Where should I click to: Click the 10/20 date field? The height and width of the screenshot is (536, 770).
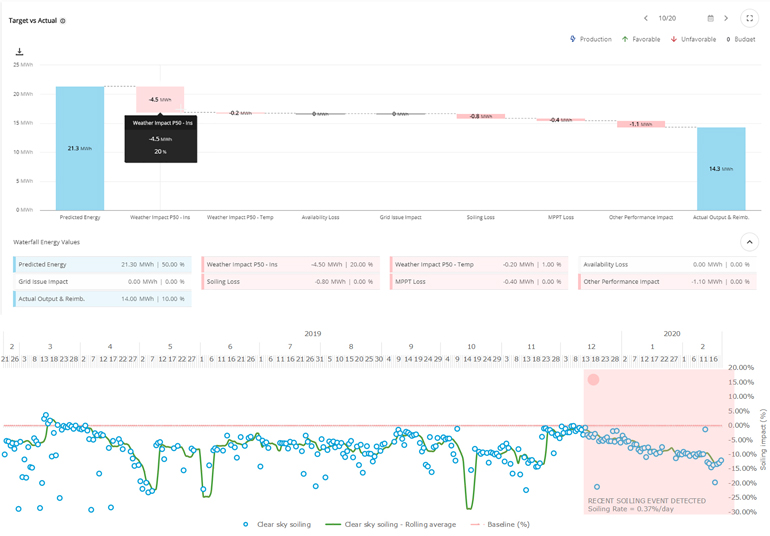click(x=668, y=18)
